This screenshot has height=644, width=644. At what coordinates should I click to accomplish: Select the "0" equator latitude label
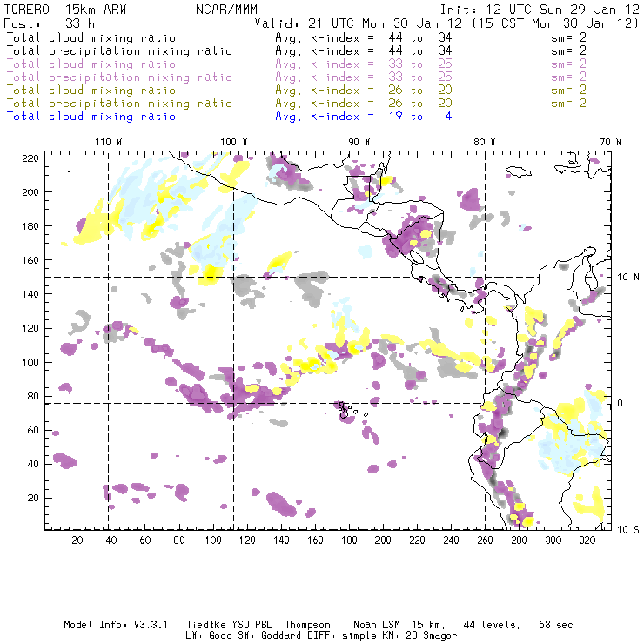(x=621, y=403)
